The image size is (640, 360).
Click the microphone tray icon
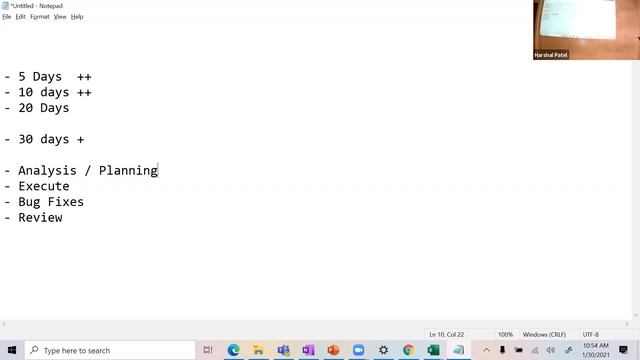[x=502, y=350]
